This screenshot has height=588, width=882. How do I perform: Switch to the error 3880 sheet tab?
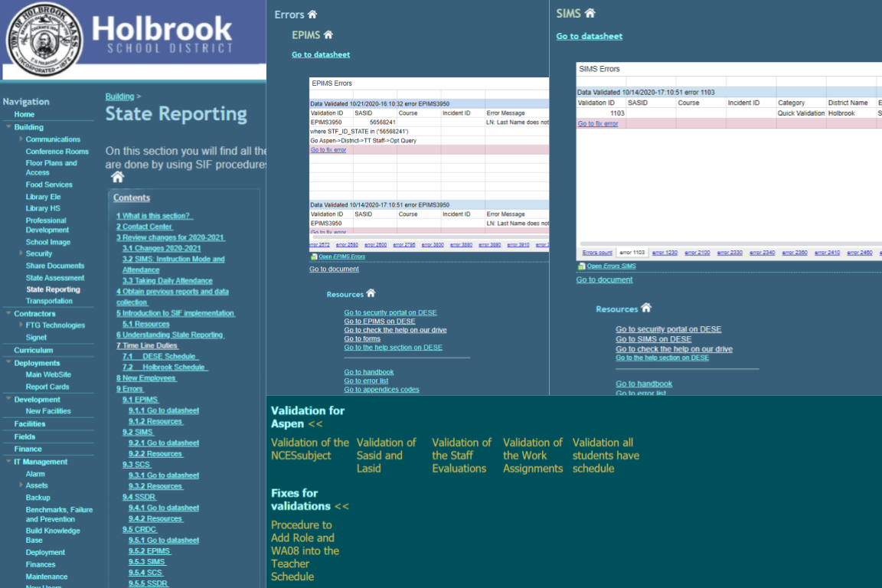461,245
